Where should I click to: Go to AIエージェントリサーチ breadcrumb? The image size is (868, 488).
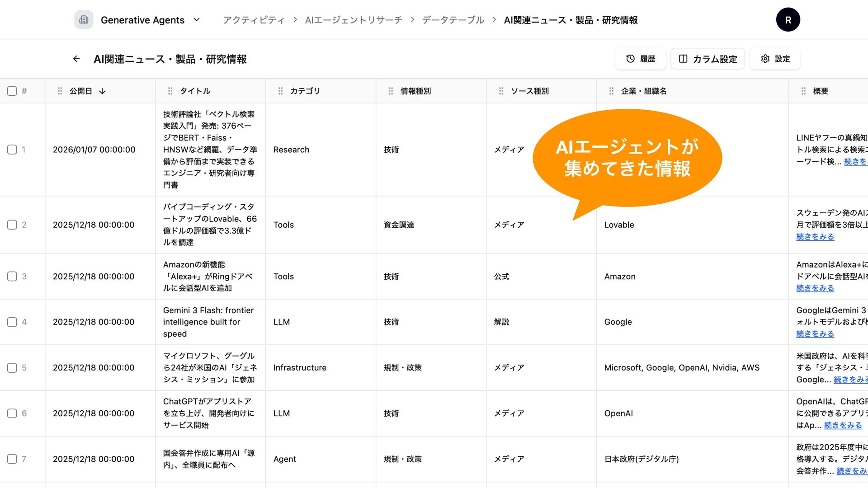(354, 20)
